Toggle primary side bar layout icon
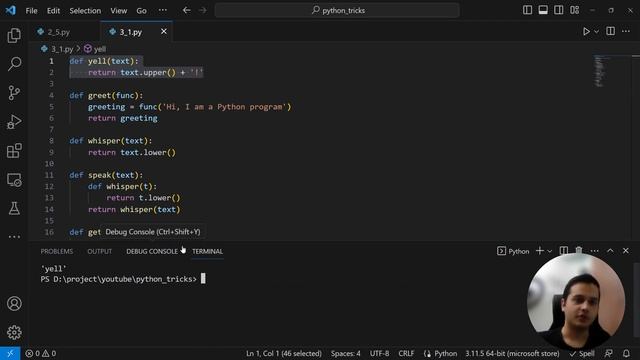The width and height of the screenshot is (640, 360). point(527,10)
